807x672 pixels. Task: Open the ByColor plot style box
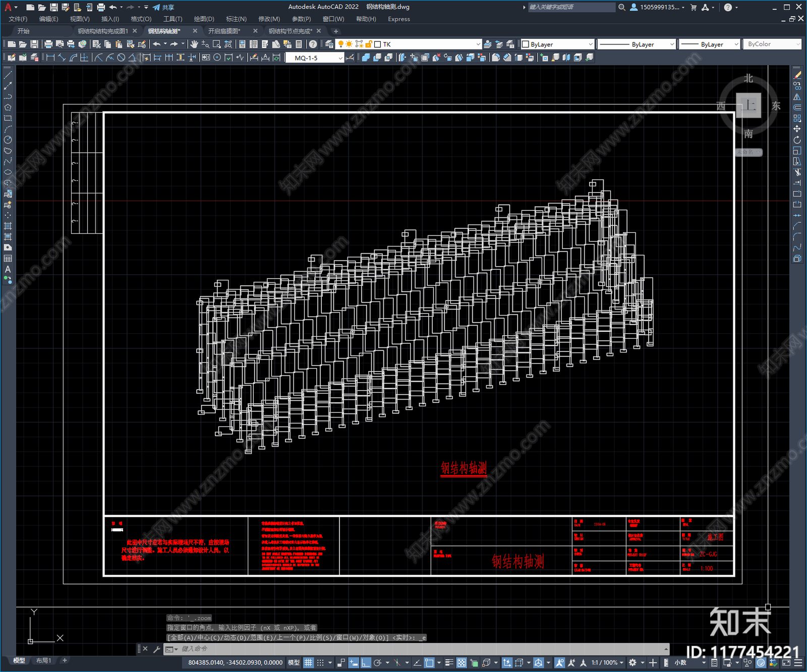[773, 44]
